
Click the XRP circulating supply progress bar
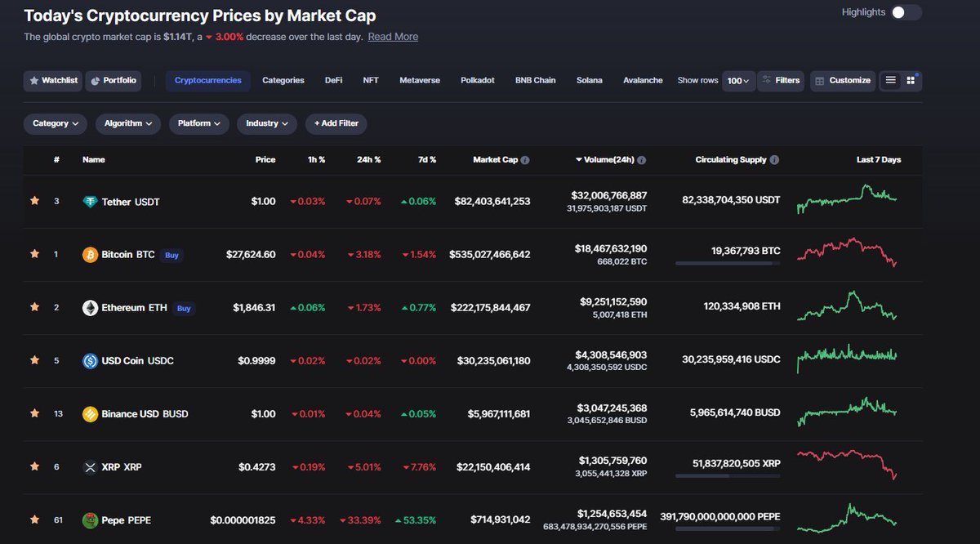(728, 475)
